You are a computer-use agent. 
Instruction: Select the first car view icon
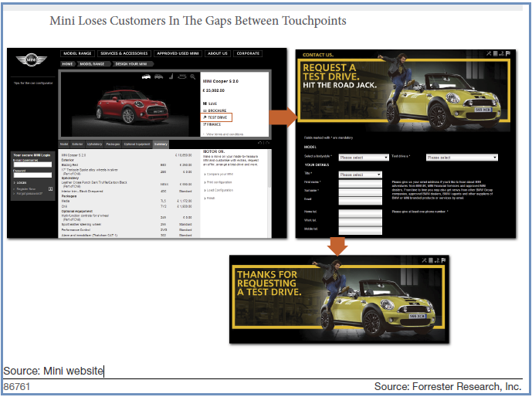[146, 77]
